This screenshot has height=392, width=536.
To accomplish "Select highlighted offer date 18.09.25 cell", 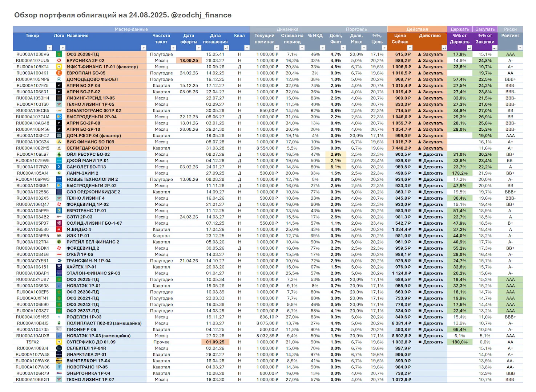I will click(189, 61).
